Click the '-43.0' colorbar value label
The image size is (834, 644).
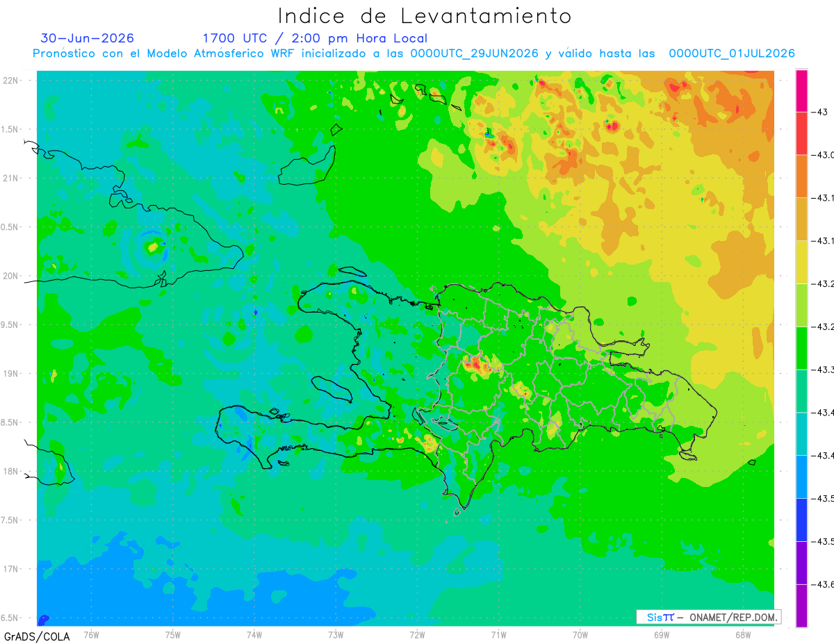point(822,155)
